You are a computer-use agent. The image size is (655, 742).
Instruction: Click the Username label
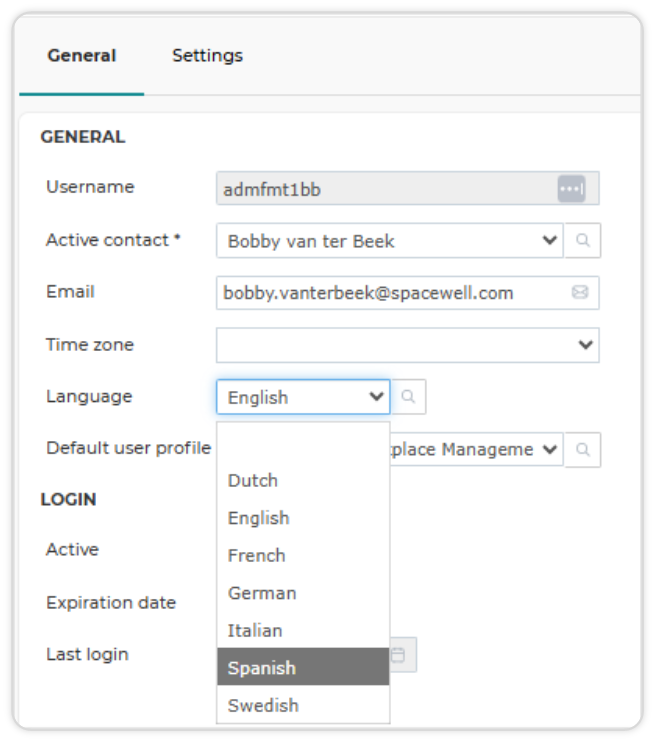(x=90, y=187)
